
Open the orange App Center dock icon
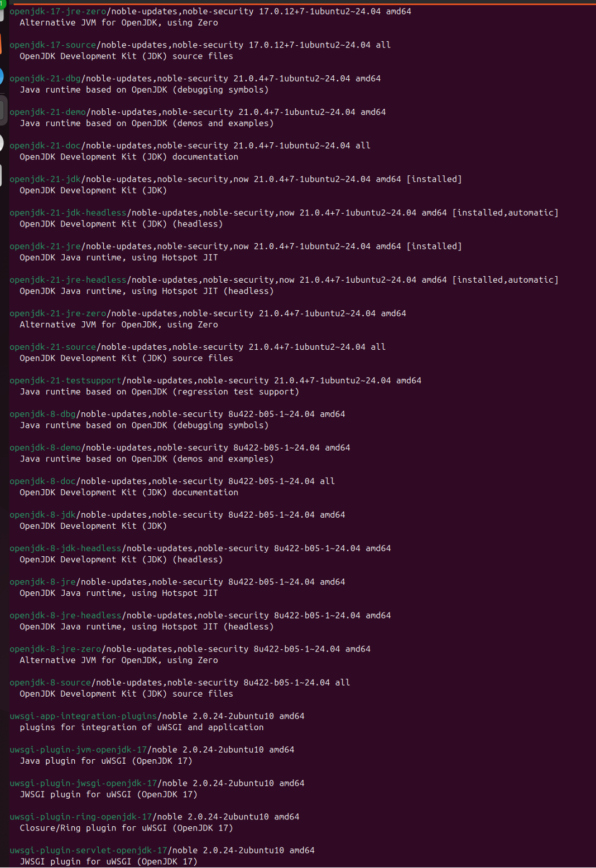coord(1,44)
